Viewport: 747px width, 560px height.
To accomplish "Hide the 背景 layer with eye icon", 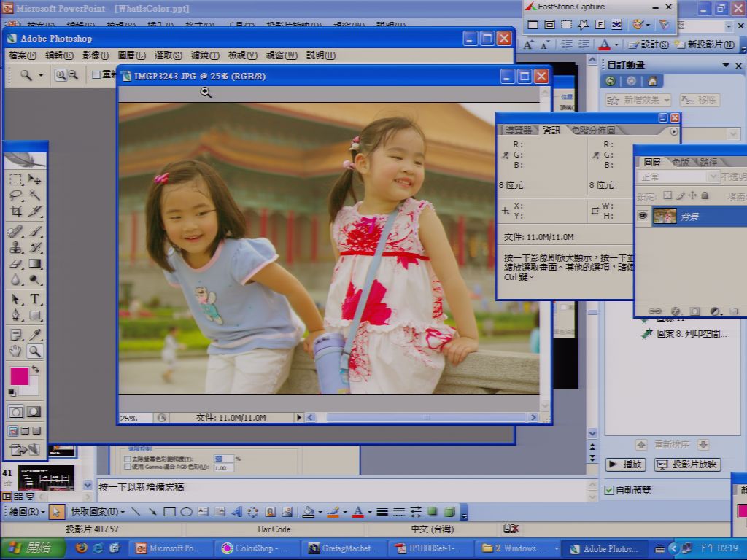I will point(643,216).
